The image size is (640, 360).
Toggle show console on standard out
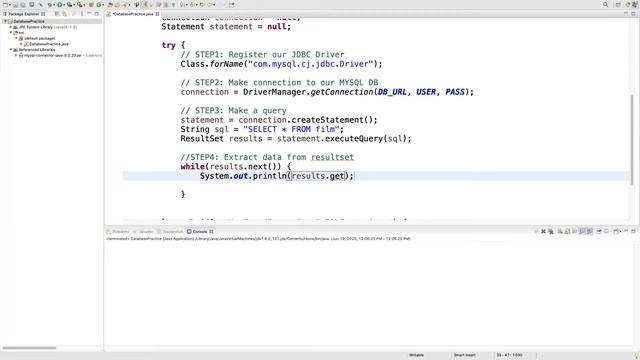(x=582, y=231)
